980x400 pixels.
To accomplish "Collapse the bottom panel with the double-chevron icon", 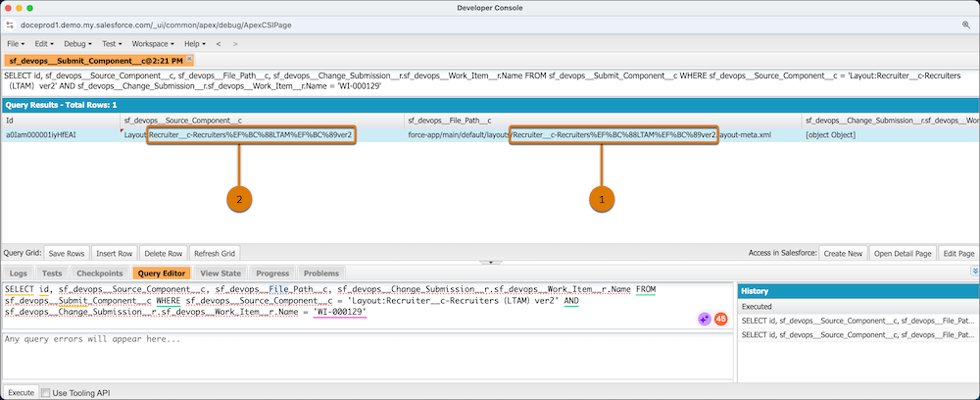I will tap(974, 272).
